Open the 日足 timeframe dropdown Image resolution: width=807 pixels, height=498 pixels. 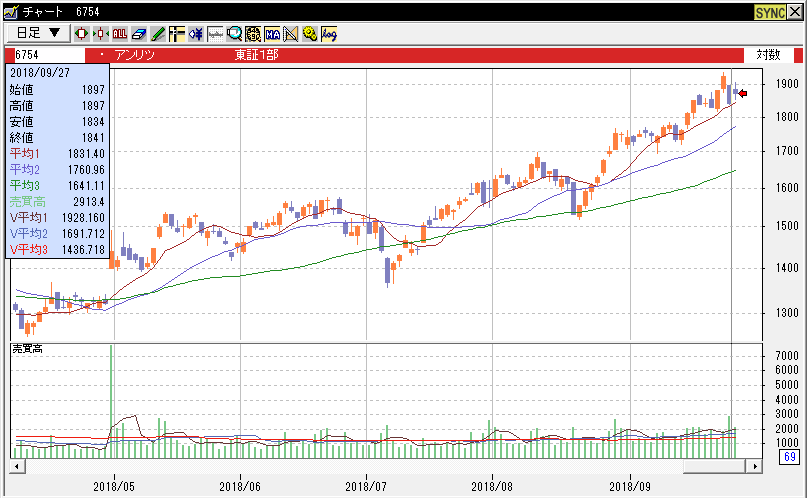click(36, 32)
